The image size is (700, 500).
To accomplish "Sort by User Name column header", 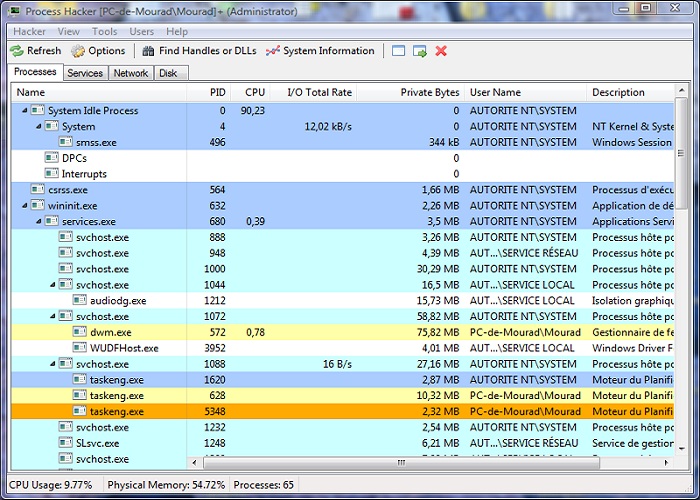I will tap(525, 92).
